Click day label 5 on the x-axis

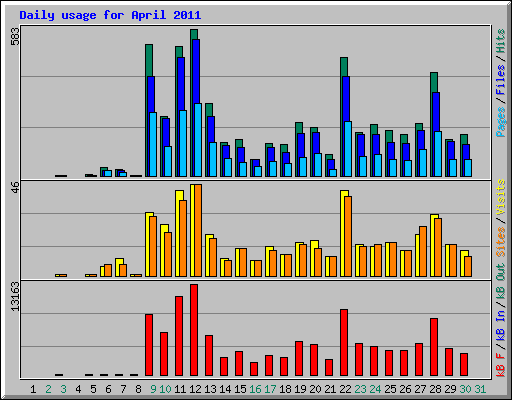tap(93, 389)
